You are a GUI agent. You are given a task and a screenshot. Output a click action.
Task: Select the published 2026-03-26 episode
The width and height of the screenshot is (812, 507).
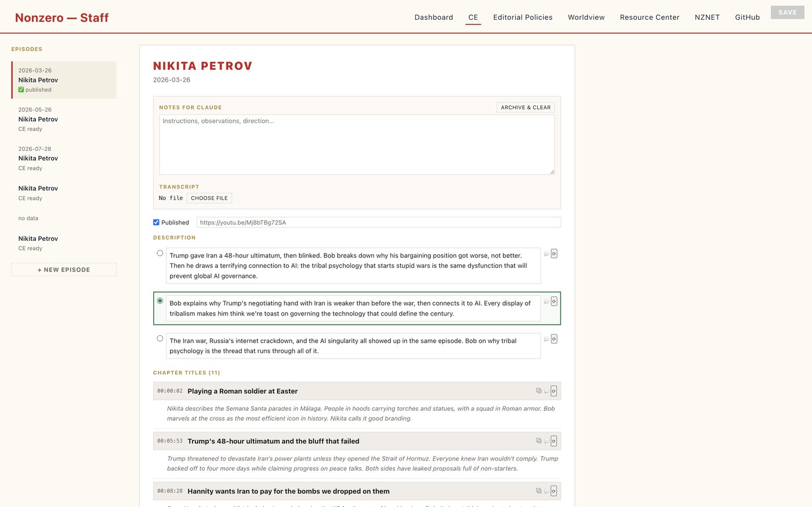click(64, 80)
